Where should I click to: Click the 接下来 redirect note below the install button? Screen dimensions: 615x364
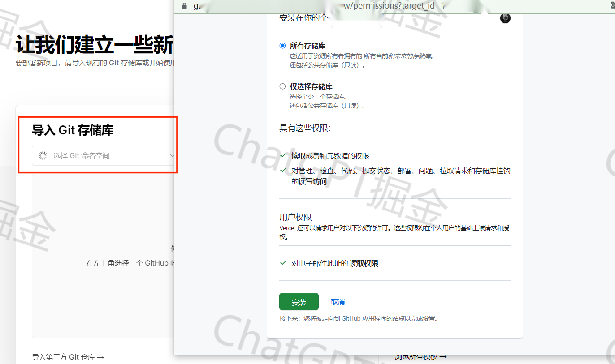click(359, 319)
